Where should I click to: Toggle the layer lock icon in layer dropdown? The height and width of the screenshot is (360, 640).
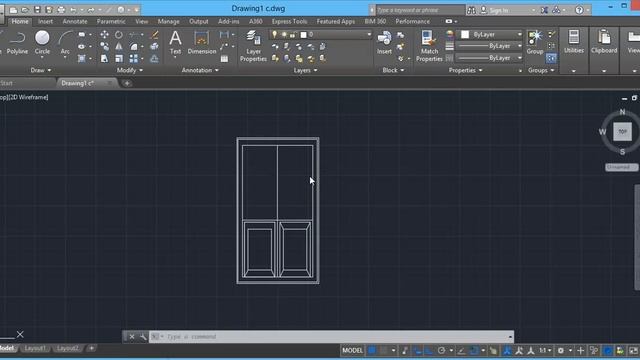click(293, 35)
